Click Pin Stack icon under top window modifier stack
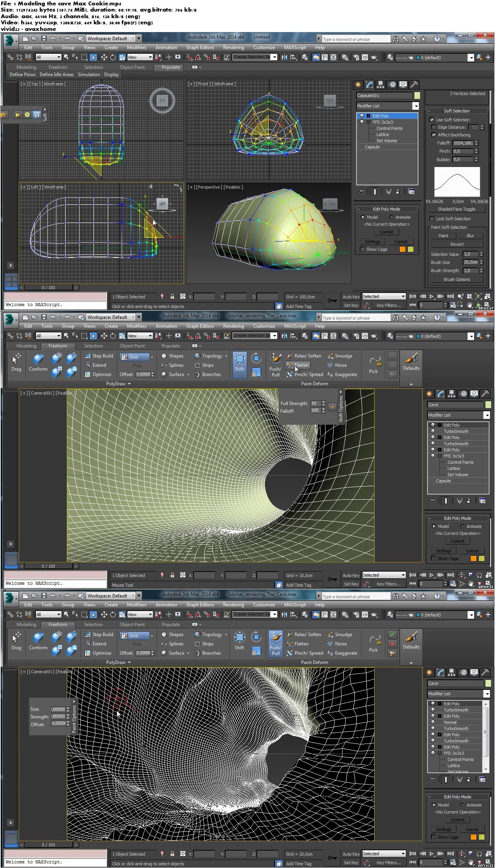The width and height of the screenshot is (495, 868). tap(361, 191)
